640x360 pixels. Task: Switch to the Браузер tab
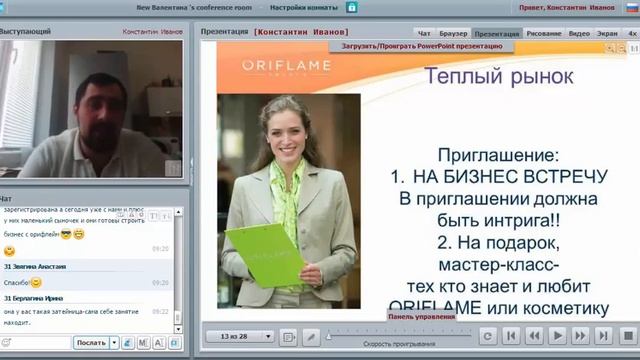coord(453,33)
